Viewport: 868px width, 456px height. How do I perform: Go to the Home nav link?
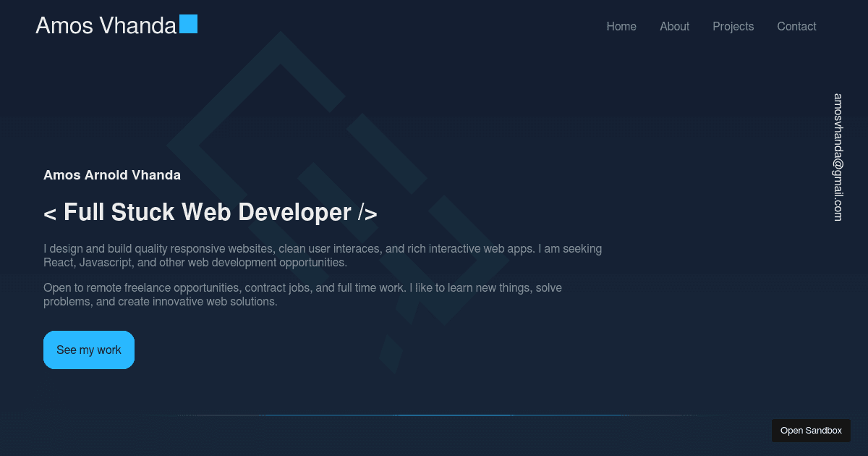(x=621, y=27)
